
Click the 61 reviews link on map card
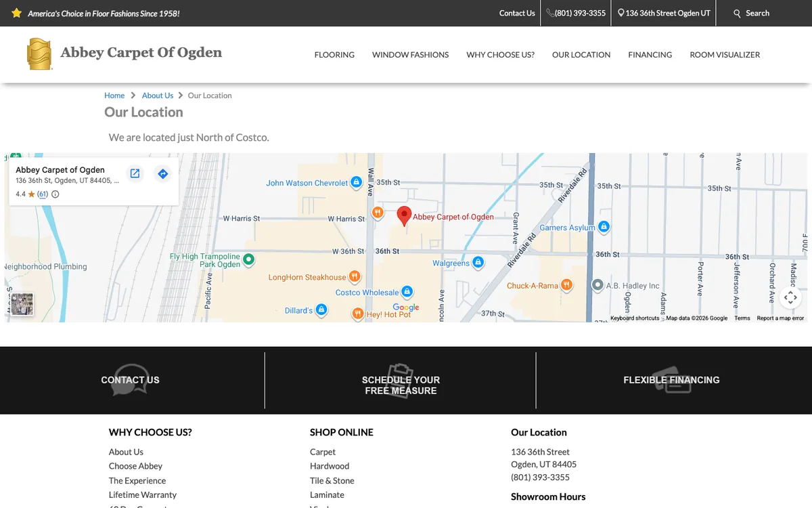point(43,194)
